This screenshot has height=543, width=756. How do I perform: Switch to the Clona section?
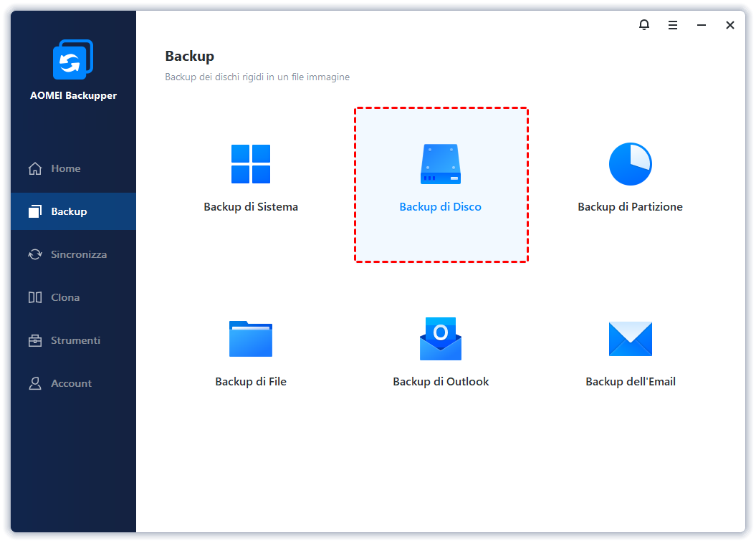point(64,297)
